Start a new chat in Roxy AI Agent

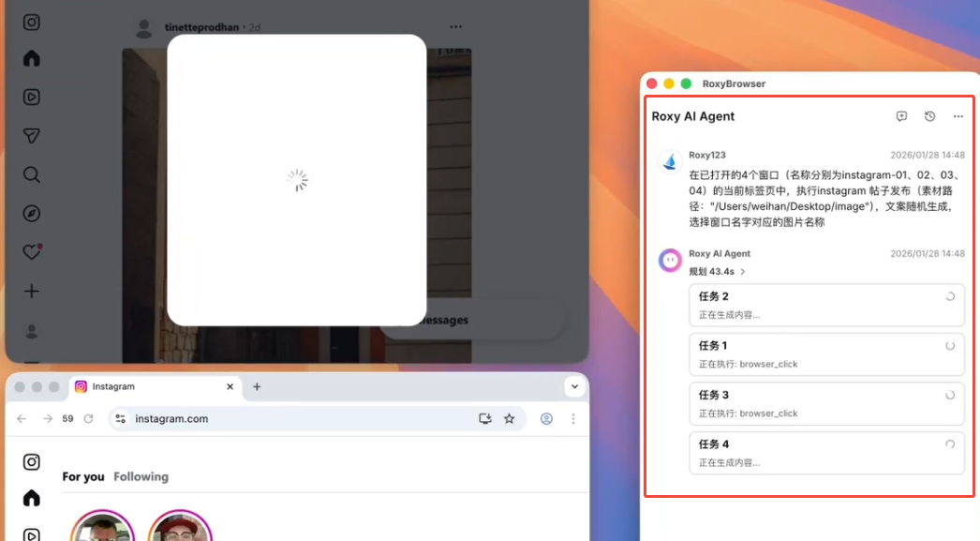901,116
